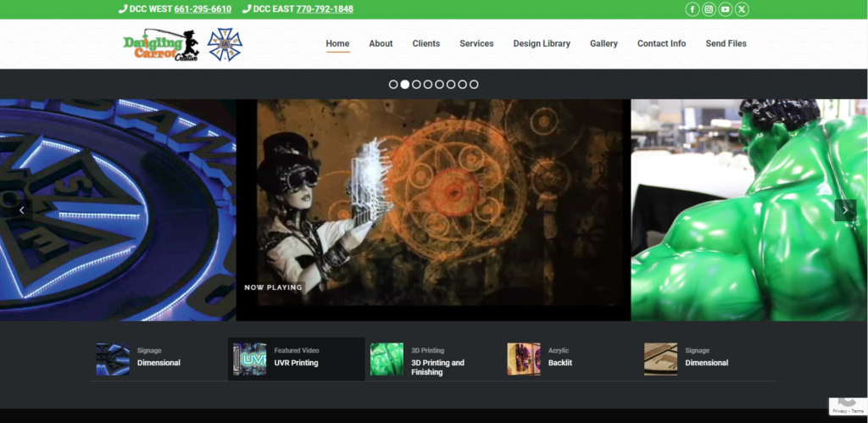Go to the Home menu item
The width and height of the screenshot is (868, 423).
[337, 44]
